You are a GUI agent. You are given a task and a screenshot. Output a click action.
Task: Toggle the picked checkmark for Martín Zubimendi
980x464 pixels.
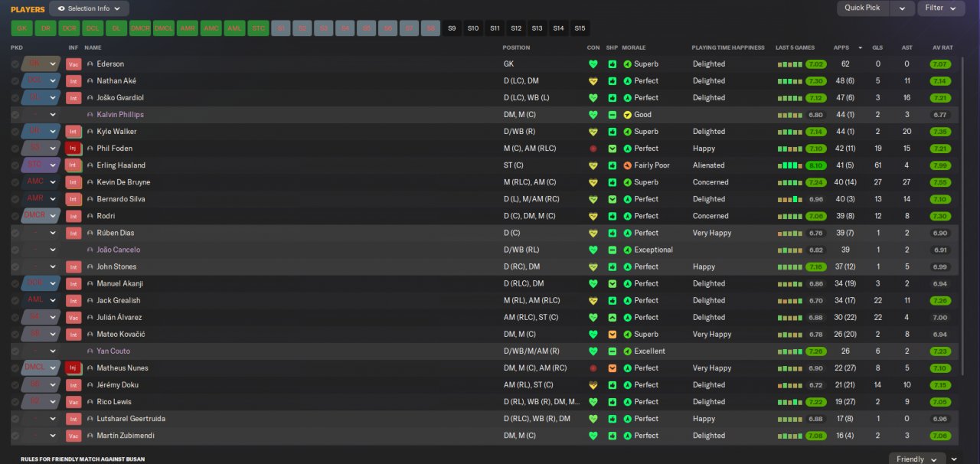point(15,436)
